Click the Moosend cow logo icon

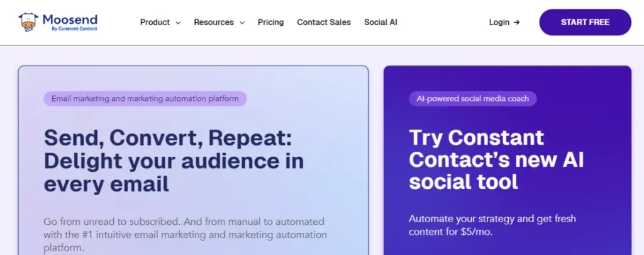pos(28,22)
